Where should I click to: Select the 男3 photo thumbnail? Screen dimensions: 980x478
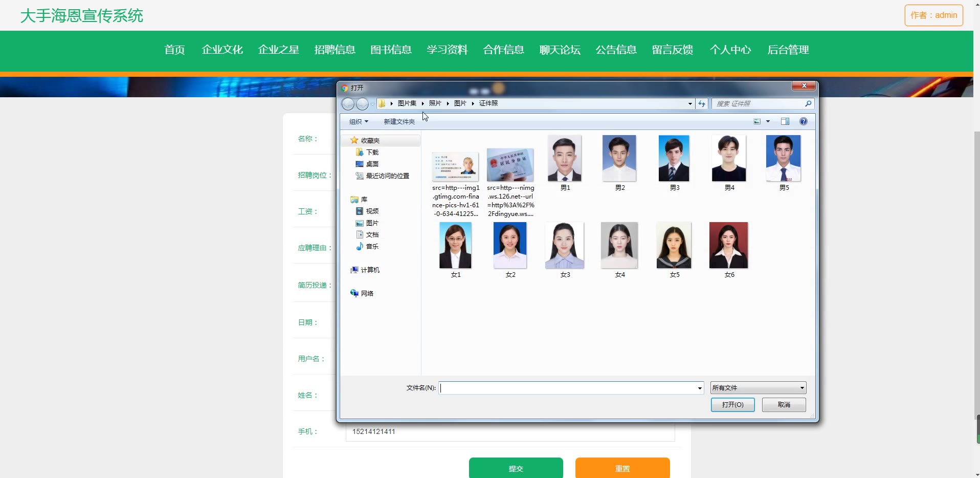pyautogui.click(x=674, y=159)
